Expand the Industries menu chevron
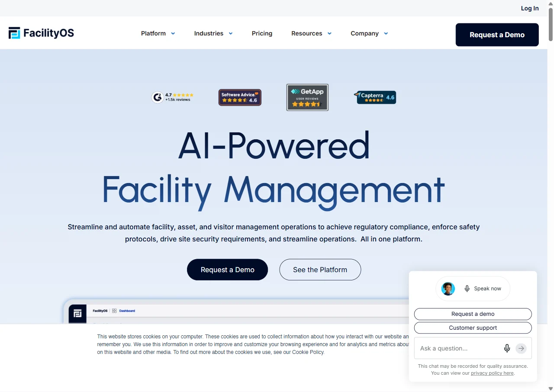The height and width of the screenshot is (392, 554). (231, 33)
